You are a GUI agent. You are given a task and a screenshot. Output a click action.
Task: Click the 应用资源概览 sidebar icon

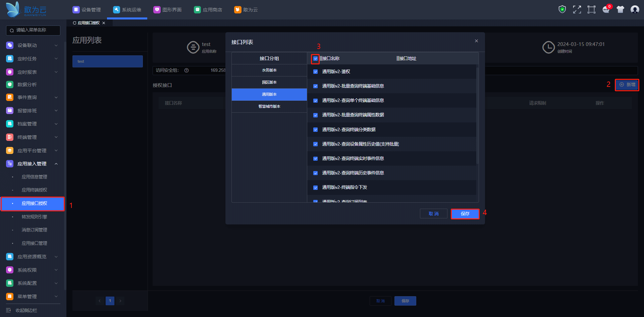coord(10,257)
